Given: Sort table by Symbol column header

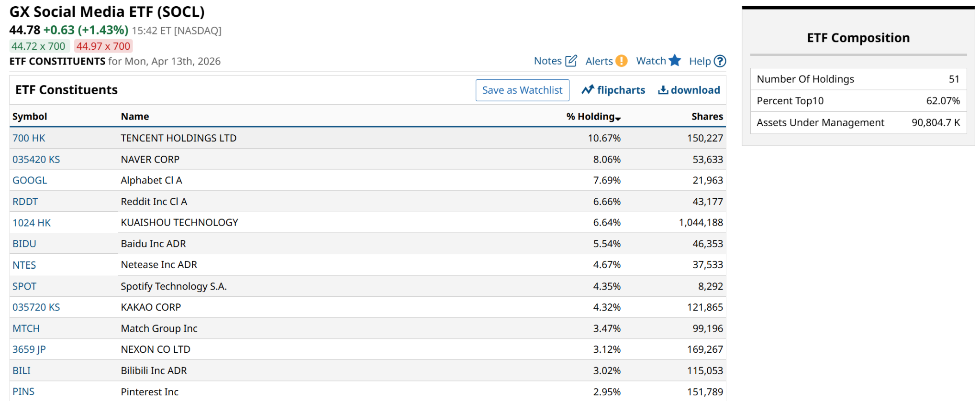Looking at the screenshot, I should point(30,117).
